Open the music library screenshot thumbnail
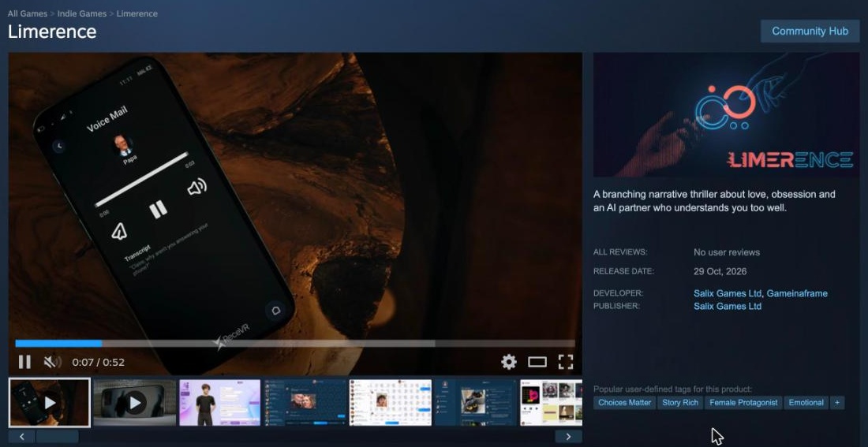This screenshot has width=868, height=447. 551,402
